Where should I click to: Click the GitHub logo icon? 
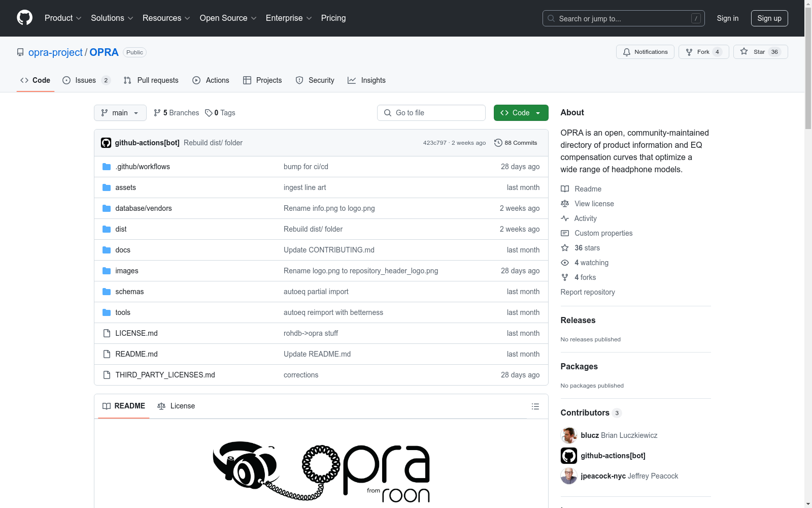[x=24, y=18]
